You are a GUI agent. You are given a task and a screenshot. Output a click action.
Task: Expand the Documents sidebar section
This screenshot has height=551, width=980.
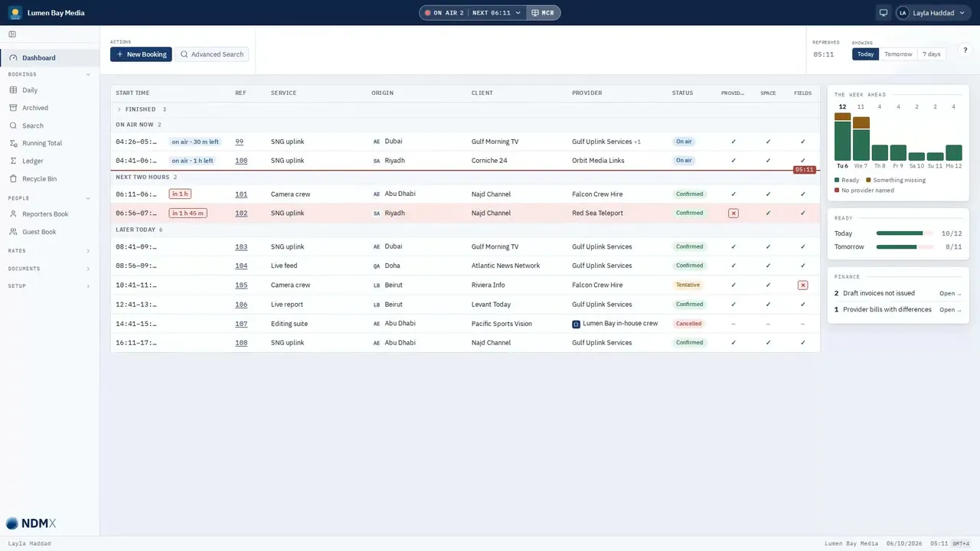[88, 269]
